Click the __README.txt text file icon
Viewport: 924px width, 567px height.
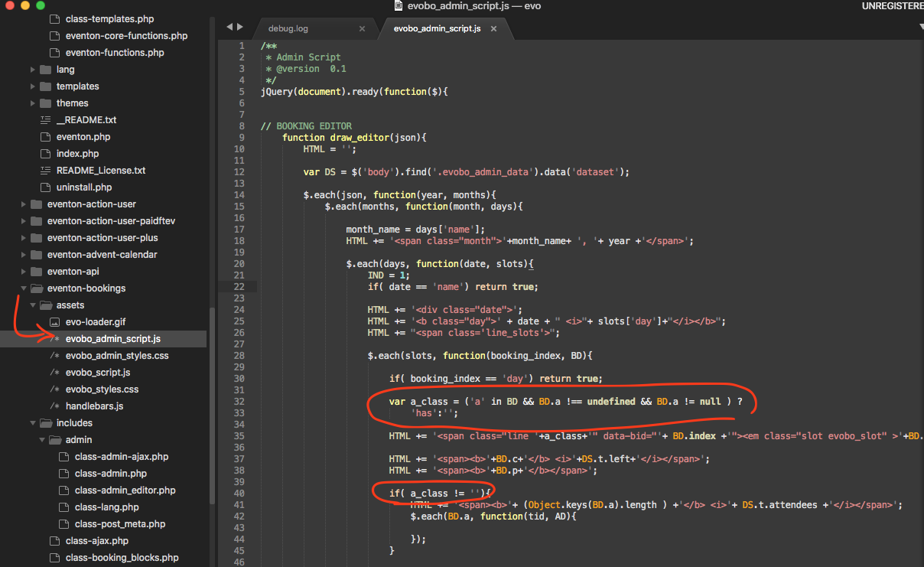pos(45,120)
